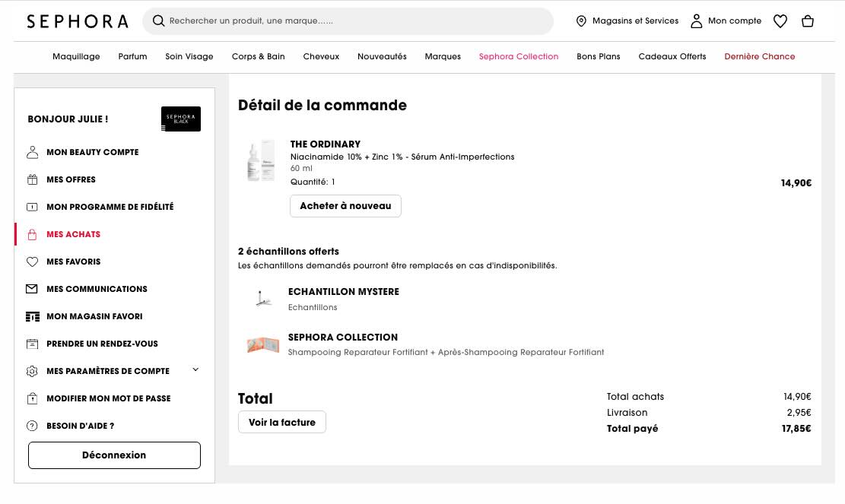Click the Acheter à nouveau button
Image resolution: width=845 pixels, height=504 pixels.
(x=345, y=206)
